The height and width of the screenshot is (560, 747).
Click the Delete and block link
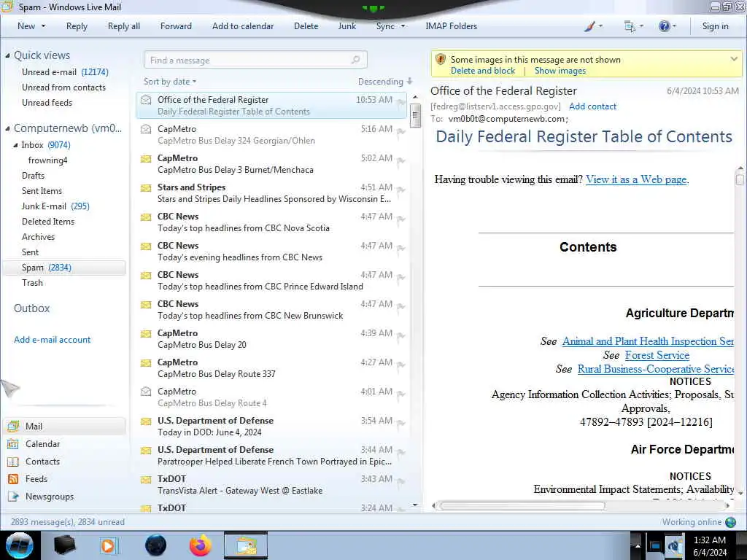click(483, 71)
